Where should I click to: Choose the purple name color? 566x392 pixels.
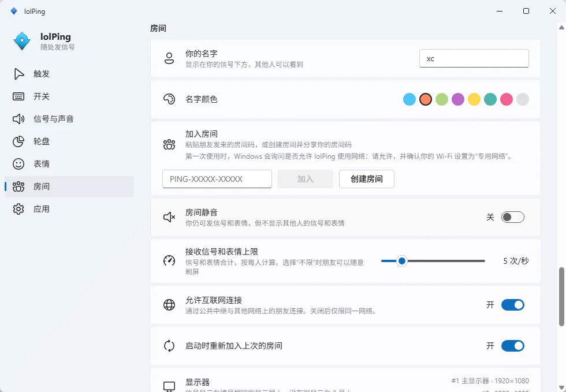(457, 99)
